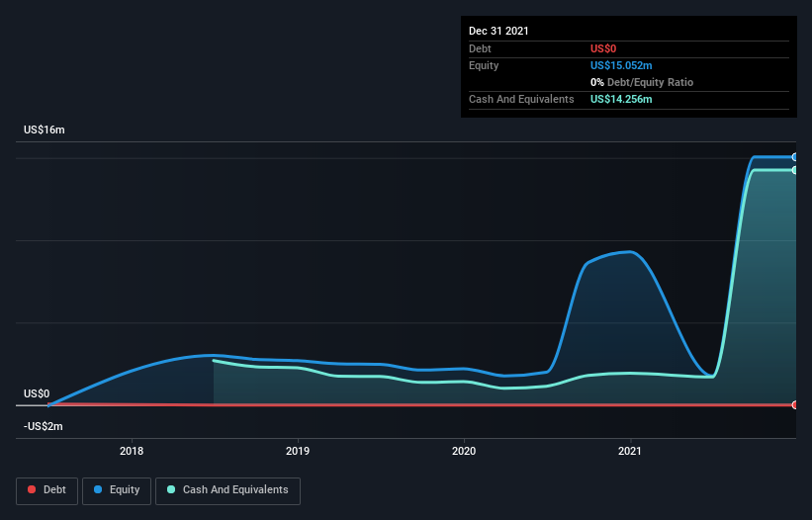Click the US$15.052m equity value
Screen dimensions: 812x520
(x=621, y=65)
